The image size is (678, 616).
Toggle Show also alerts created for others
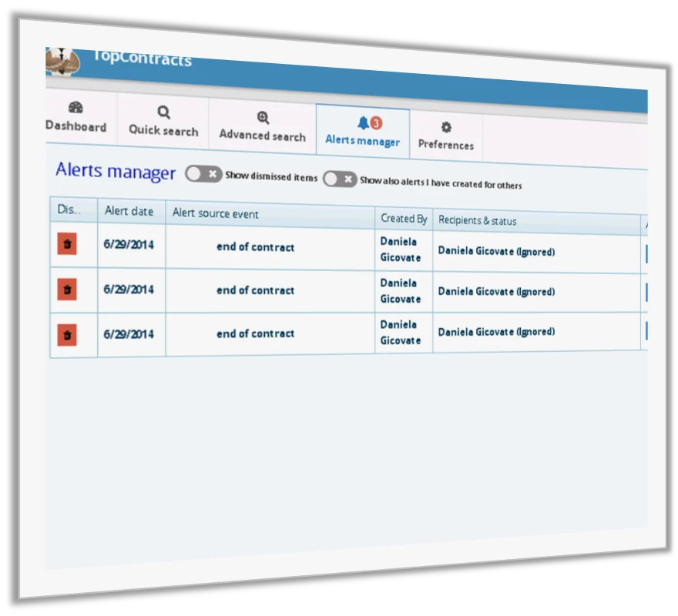pos(340,179)
